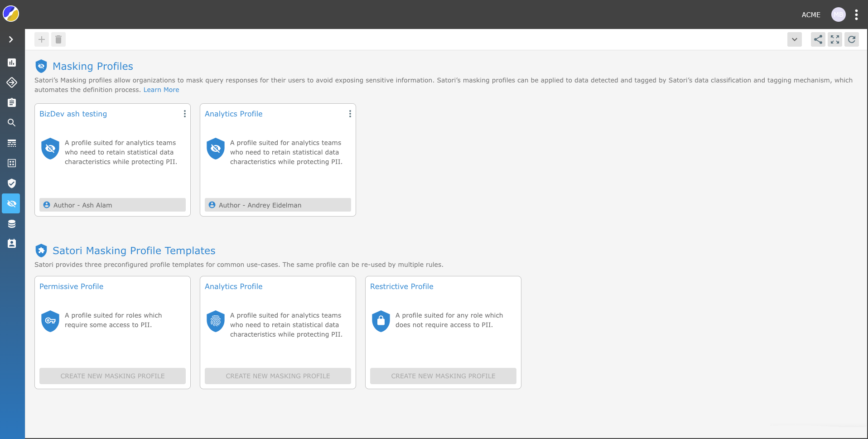Open the search icon in sidebar
The height and width of the screenshot is (439, 868).
(x=12, y=123)
